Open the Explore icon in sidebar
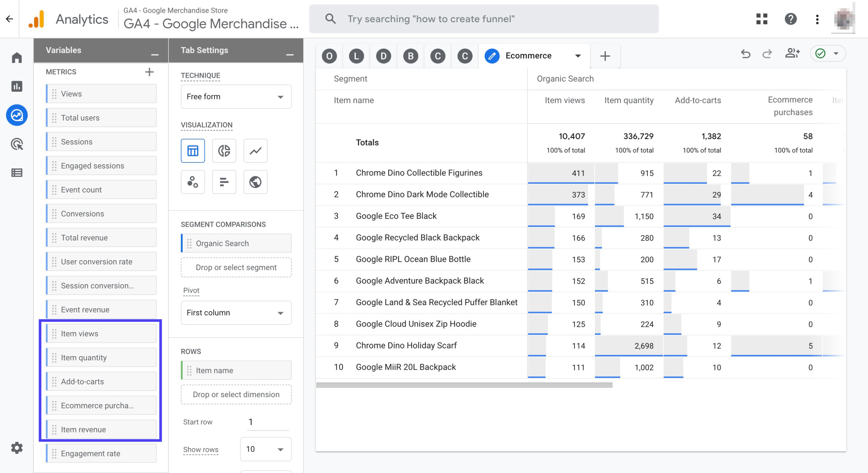The image size is (868, 473). (17, 115)
